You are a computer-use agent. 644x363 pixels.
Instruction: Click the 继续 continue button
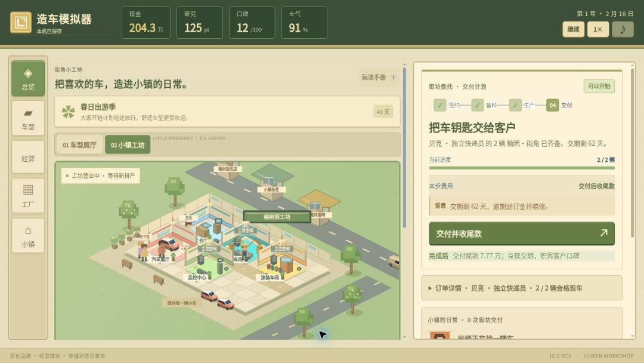pyautogui.click(x=574, y=29)
